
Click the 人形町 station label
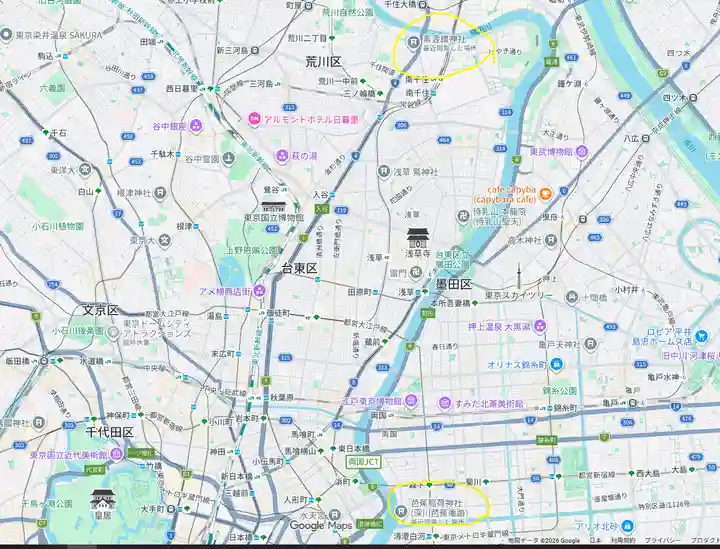point(295,499)
